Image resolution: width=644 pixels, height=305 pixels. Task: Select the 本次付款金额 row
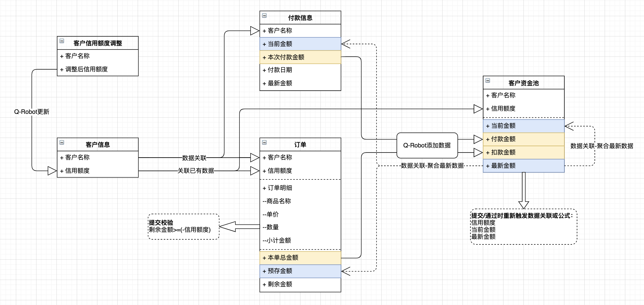pyautogui.click(x=300, y=57)
